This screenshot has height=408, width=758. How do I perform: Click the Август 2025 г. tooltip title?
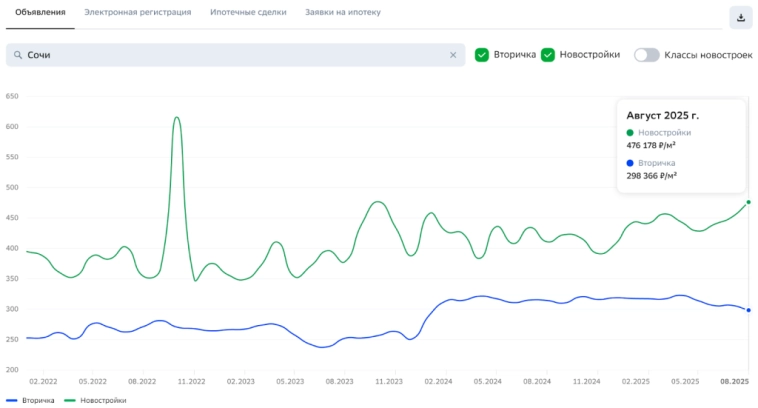[x=662, y=115]
